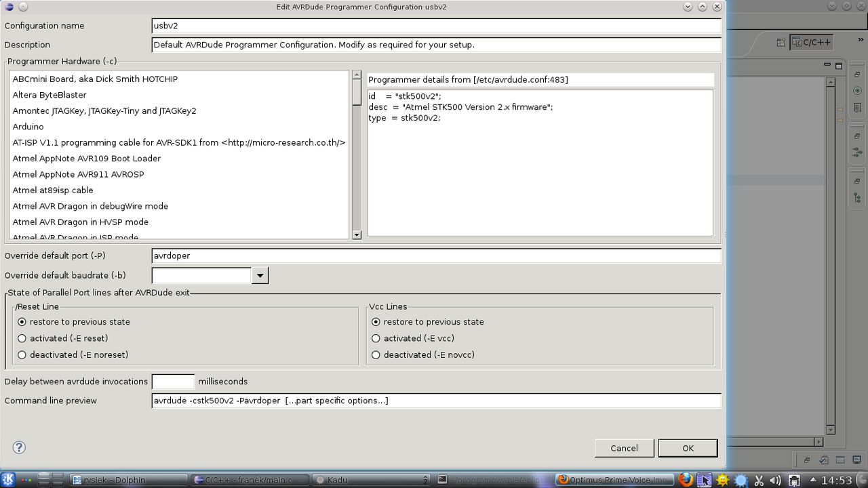This screenshot has height=488, width=868.
Task: Open KDE application launcher menu
Action: click(x=8, y=480)
